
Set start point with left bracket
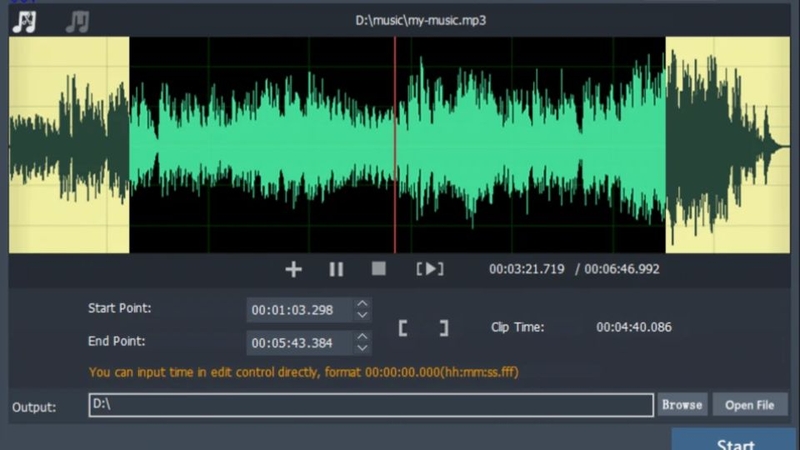point(403,328)
